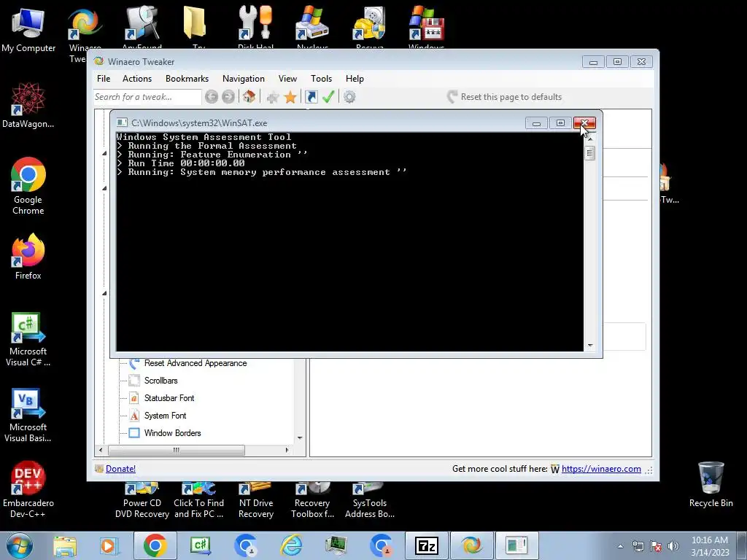
Task: Click the tree horizontal scrollbar left arrow
Action: click(101, 450)
